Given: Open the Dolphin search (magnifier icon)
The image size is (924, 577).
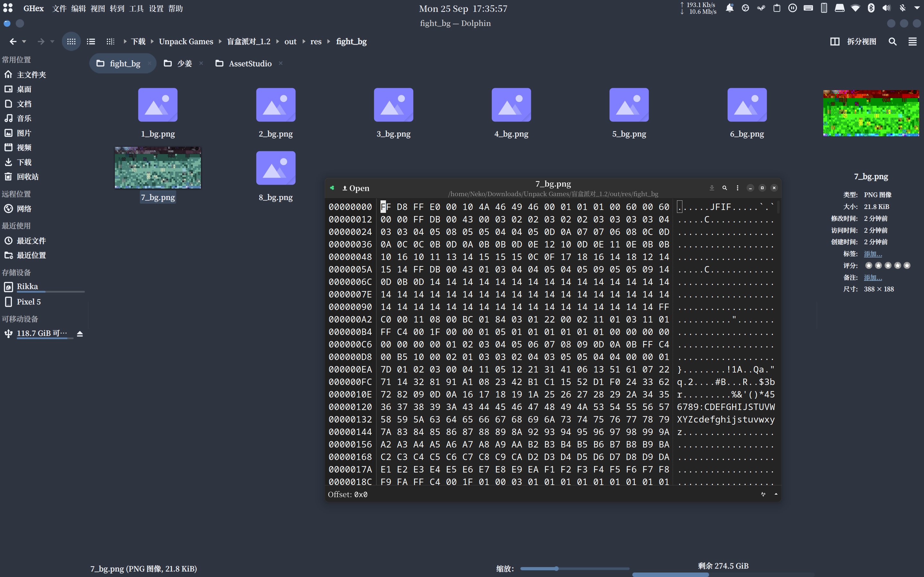Looking at the screenshot, I should click(x=893, y=41).
